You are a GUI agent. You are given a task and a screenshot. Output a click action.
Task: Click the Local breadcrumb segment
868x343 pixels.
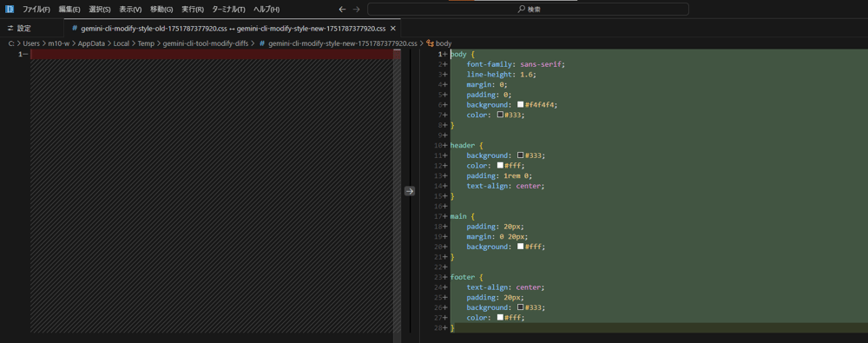[x=122, y=43]
